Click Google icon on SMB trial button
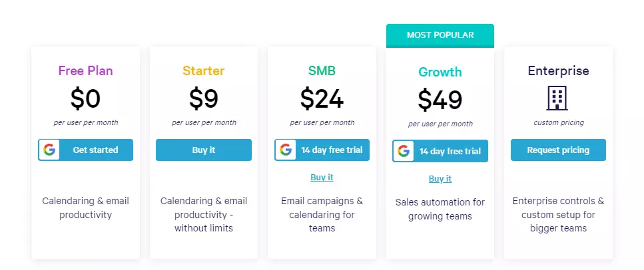Screen dimensions: 644x270 286,150
